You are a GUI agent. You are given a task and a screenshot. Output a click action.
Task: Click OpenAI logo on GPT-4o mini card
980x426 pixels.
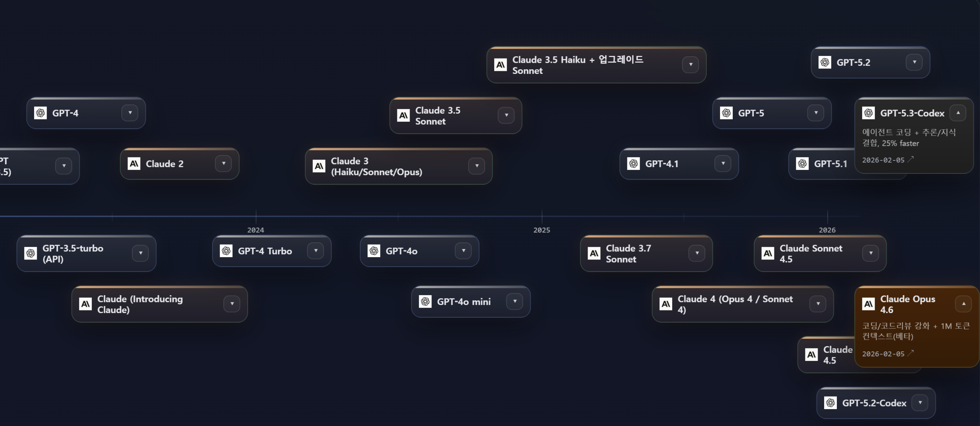tap(425, 302)
